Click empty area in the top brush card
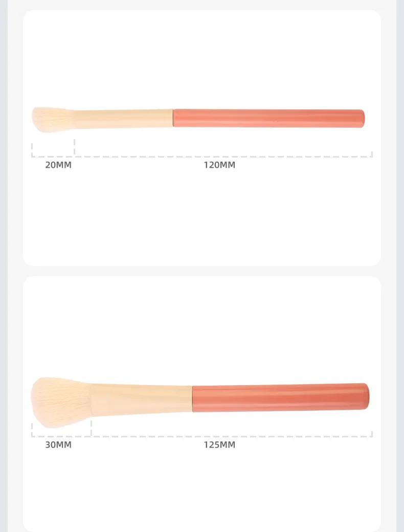Image resolution: width=404 pixels, height=532 pixels. click(202, 217)
